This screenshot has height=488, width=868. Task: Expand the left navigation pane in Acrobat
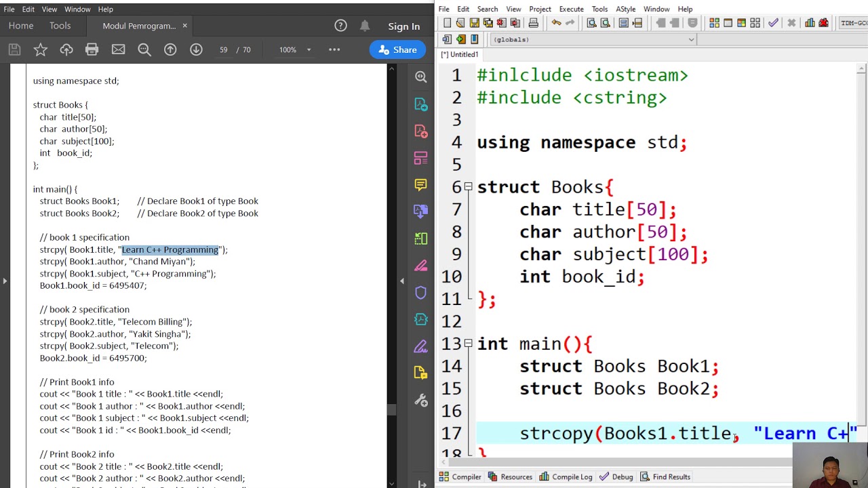tap(5, 281)
